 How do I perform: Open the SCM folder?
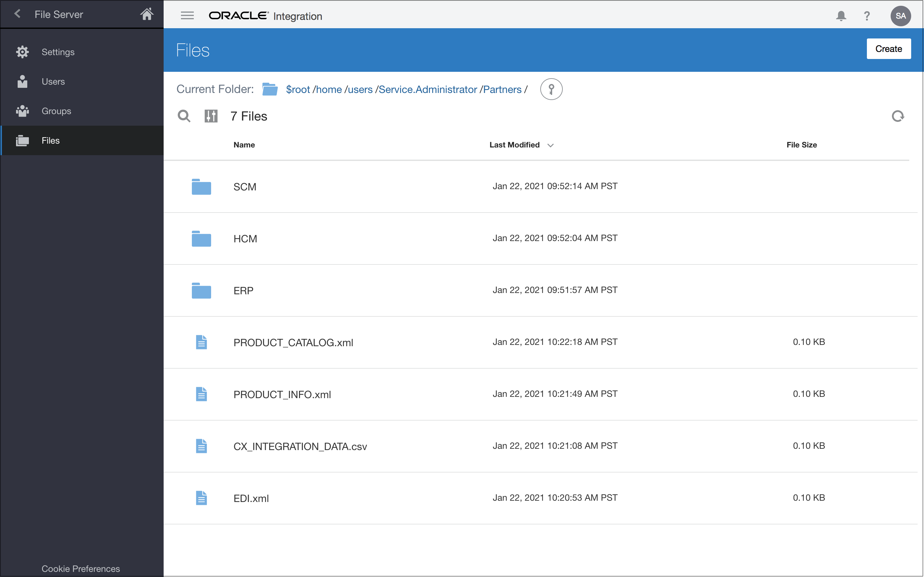tap(244, 187)
